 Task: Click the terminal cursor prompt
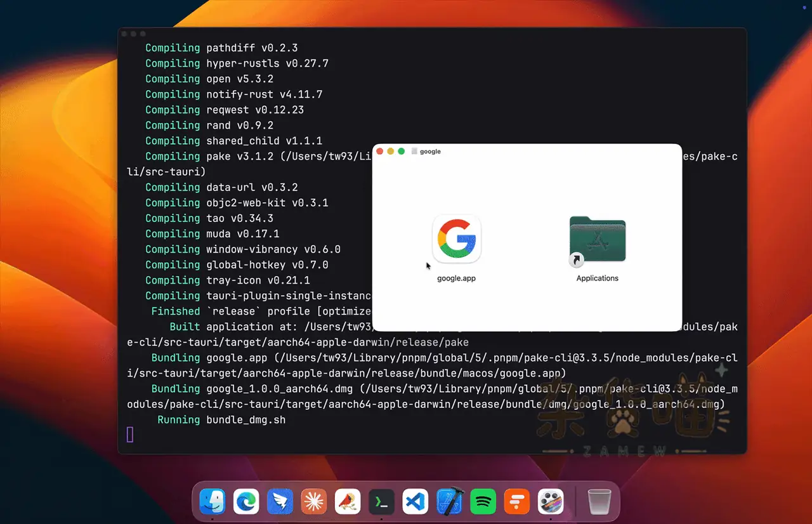[x=130, y=435]
